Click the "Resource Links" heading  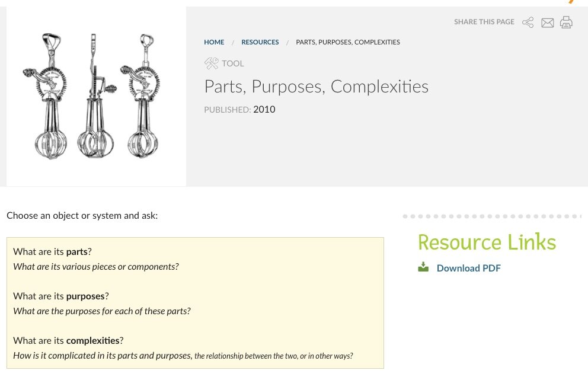487,242
